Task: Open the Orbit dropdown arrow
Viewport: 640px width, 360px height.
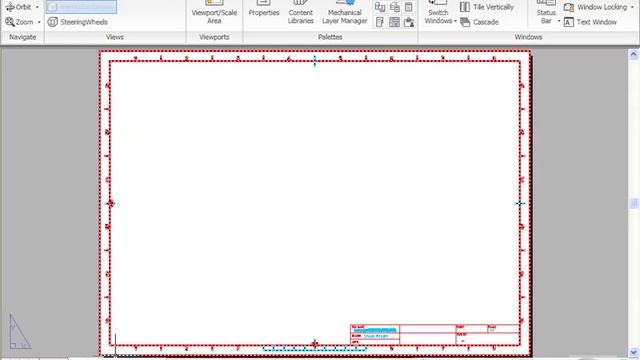Action: click(x=37, y=7)
